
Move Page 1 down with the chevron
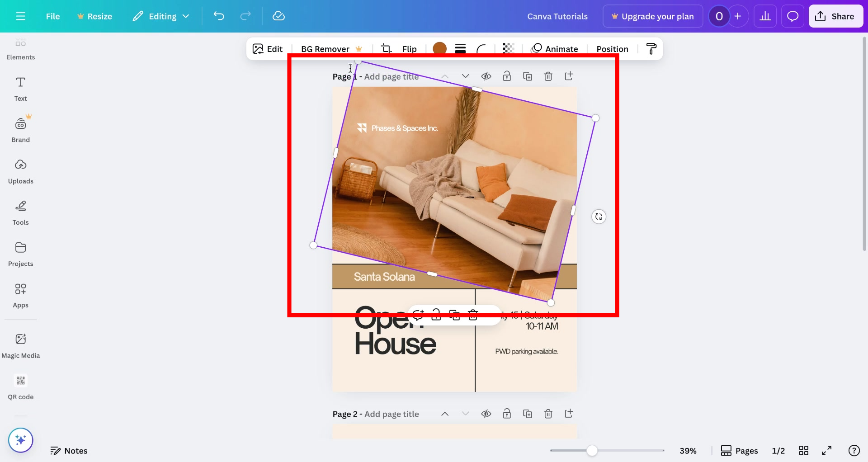click(x=465, y=76)
